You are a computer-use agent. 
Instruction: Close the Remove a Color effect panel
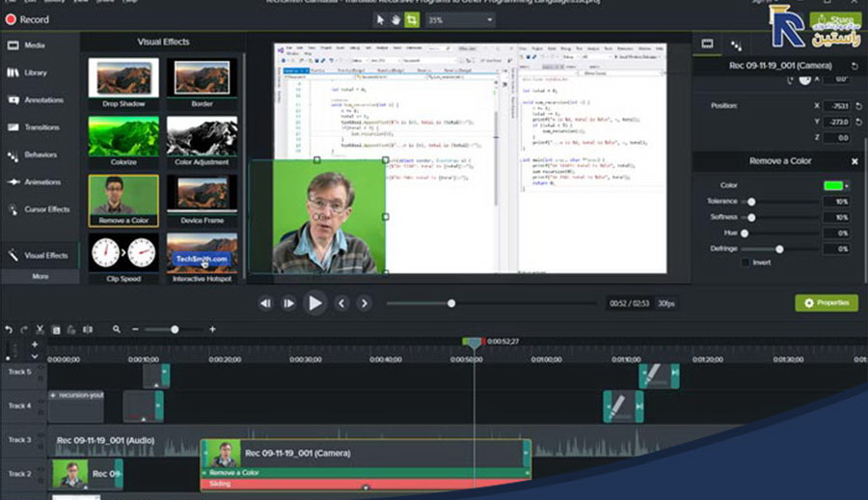click(854, 161)
